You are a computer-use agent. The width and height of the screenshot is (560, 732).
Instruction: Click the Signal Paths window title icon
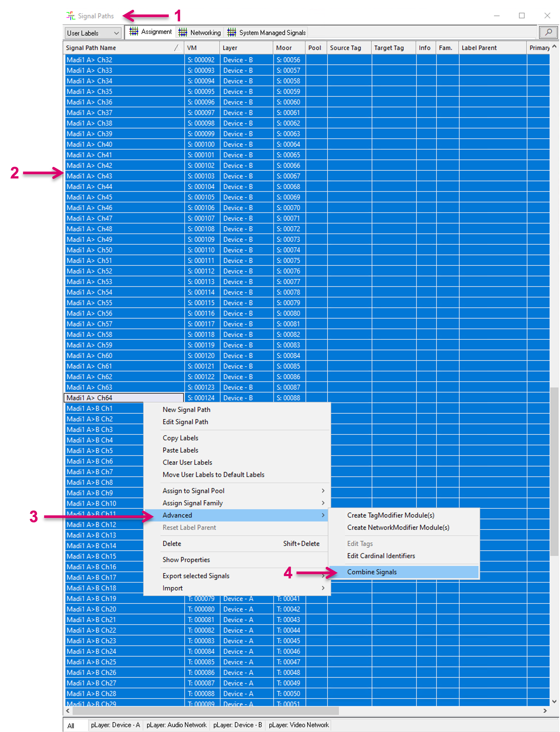pyautogui.click(x=71, y=16)
